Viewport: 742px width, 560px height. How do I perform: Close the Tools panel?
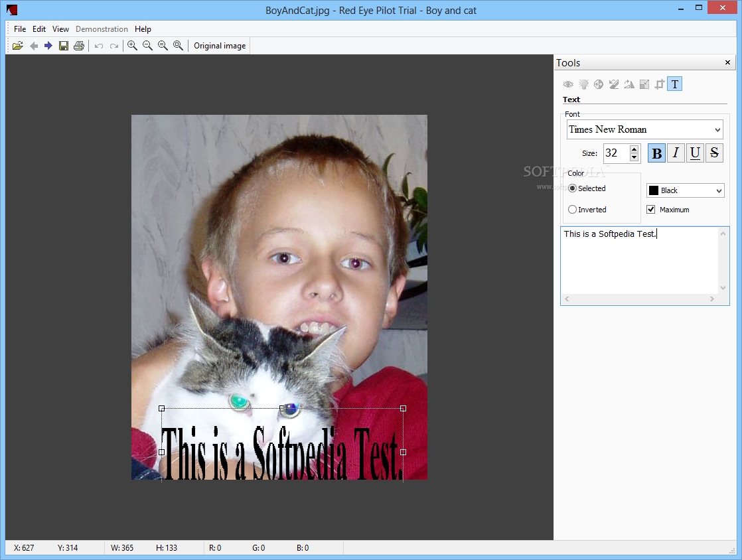(728, 62)
